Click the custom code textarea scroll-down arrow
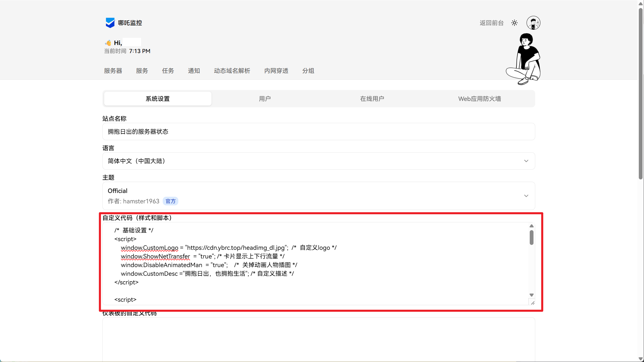 [x=531, y=295]
